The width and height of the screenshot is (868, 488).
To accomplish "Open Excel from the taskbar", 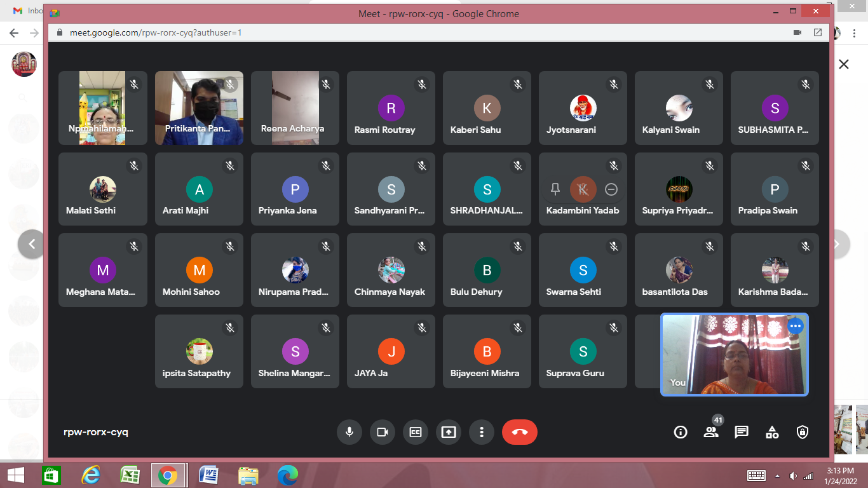I will pyautogui.click(x=130, y=475).
